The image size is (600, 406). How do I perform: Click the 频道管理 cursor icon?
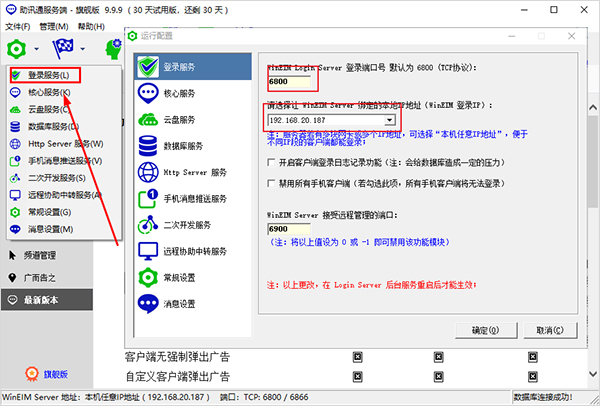(x=12, y=255)
